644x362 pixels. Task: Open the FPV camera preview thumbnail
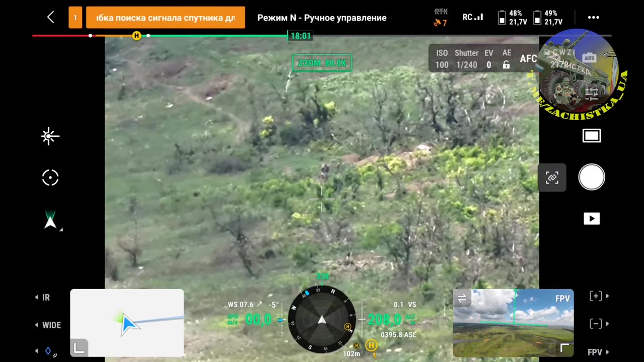[513, 323]
